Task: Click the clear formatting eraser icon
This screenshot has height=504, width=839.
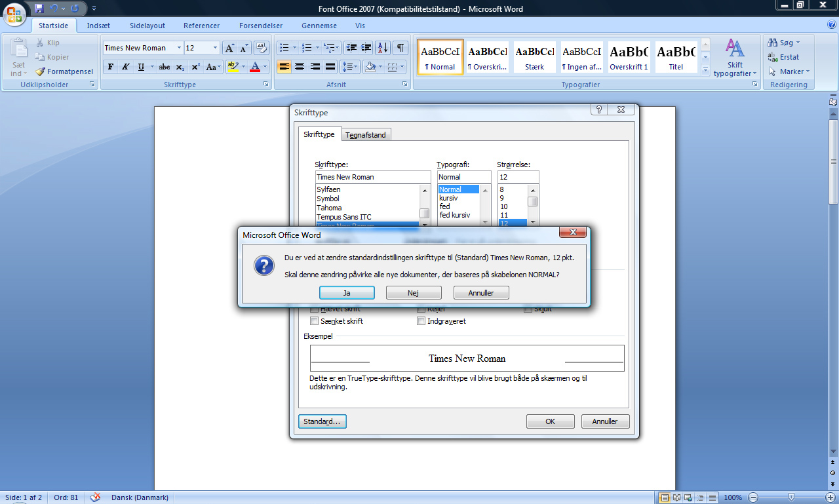Action: point(262,48)
